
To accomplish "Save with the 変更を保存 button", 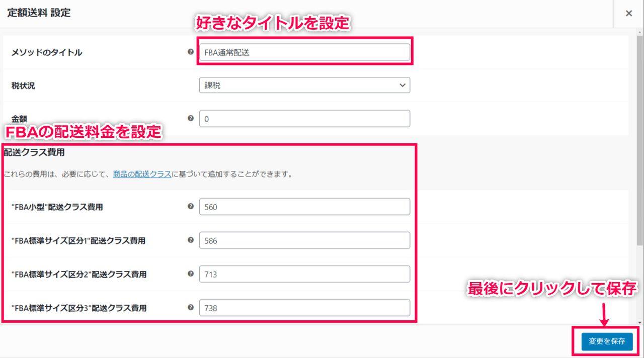I will click(607, 341).
